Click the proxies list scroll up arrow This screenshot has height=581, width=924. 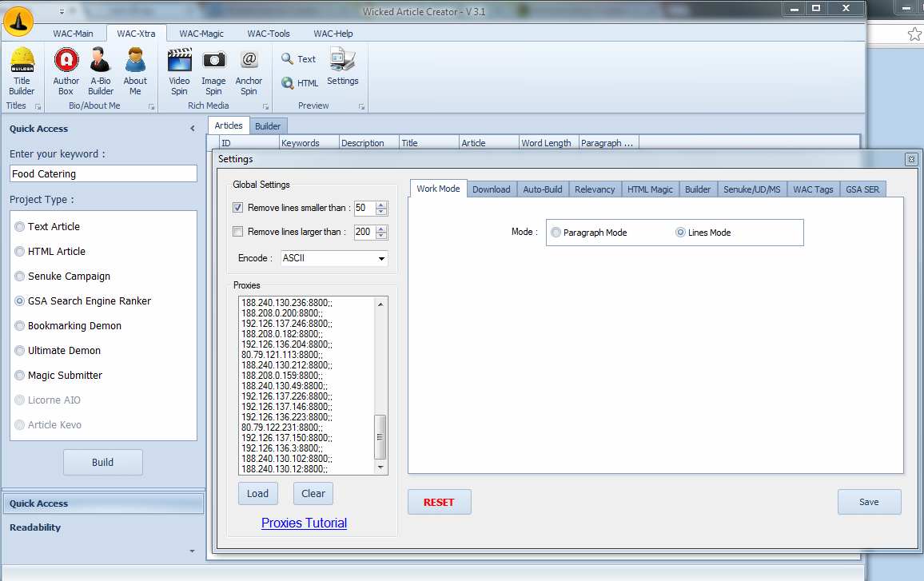point(380,304)
